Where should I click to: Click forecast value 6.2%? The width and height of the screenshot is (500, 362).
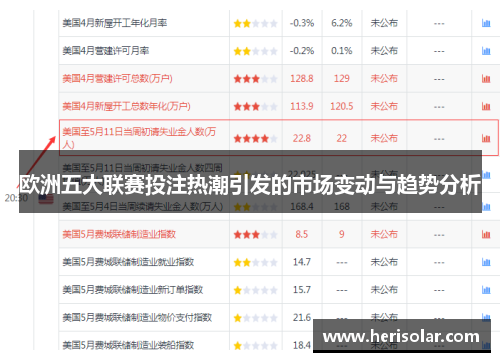point(342,23)
